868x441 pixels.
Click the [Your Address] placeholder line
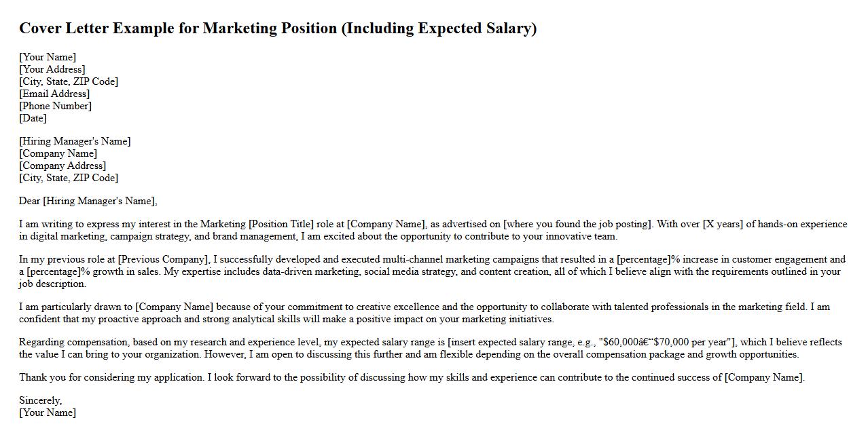[52, 69]
